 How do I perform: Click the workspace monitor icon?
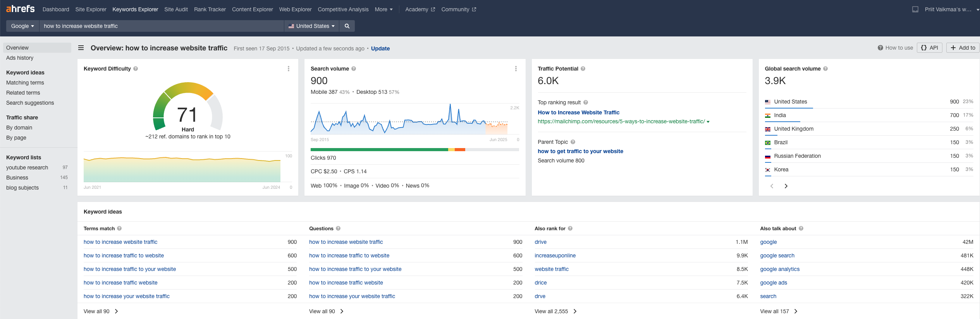[x=915, y=9]
